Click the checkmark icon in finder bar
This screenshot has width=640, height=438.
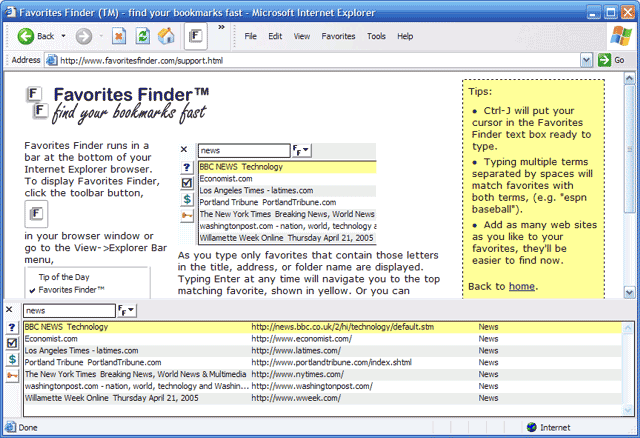click(x=12, y=343)
